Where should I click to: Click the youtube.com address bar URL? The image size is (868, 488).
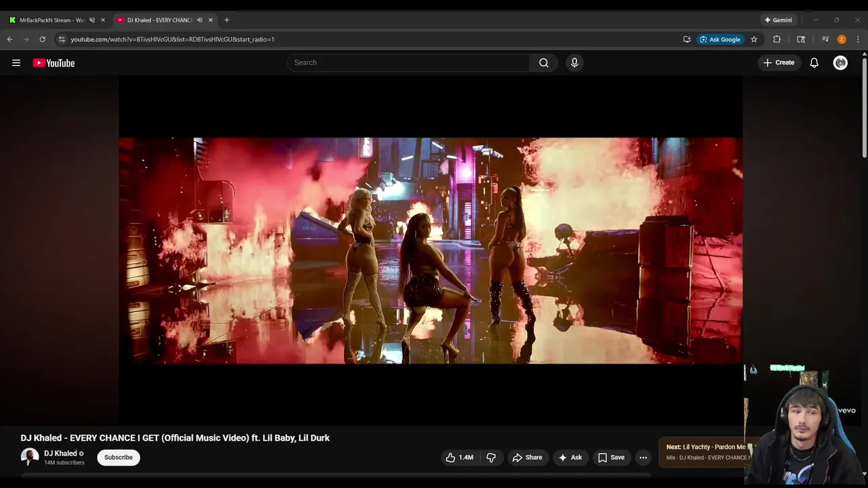coord(172,39)
